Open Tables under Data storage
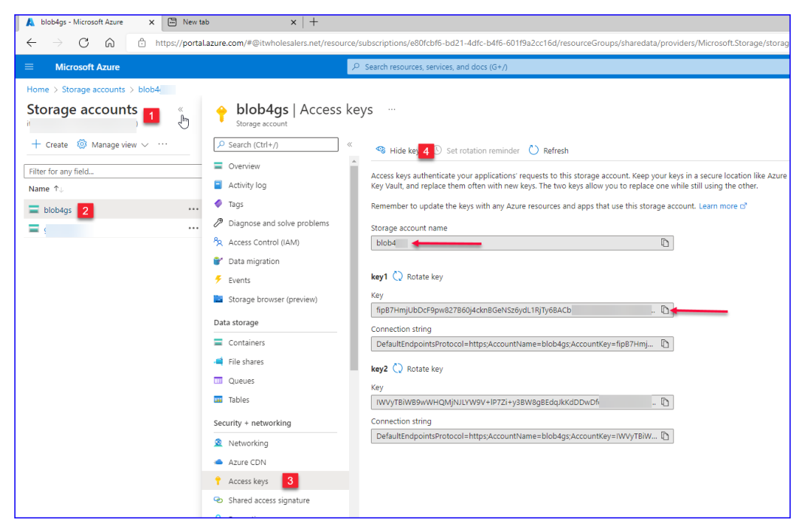Viewport: 805px width, 532px height. 238,400
